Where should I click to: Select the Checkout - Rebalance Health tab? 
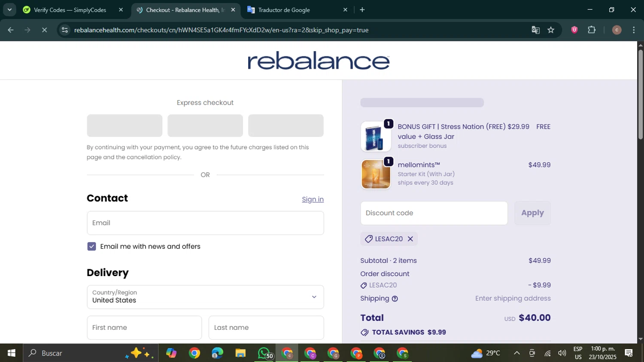point(185,10)
